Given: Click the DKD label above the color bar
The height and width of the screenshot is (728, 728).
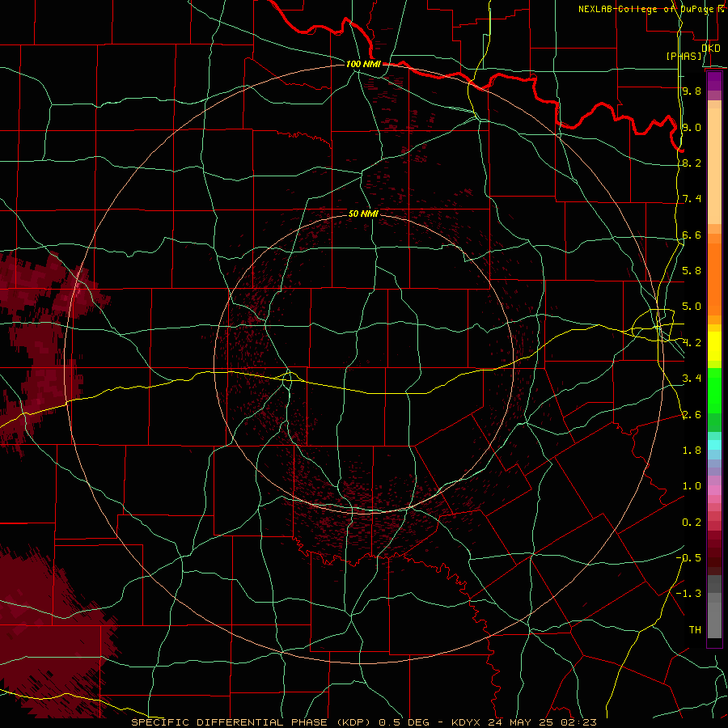Looking at the screenshot, I should click(711, 49).
